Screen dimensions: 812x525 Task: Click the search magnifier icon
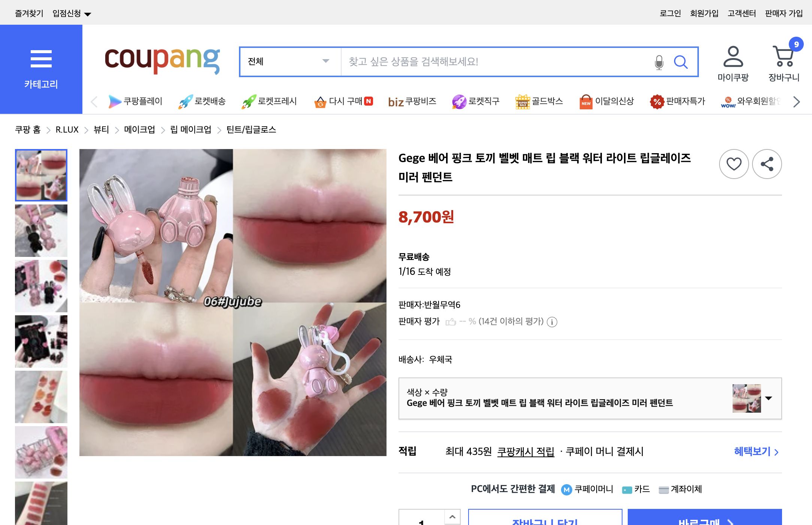coord(681,62)
